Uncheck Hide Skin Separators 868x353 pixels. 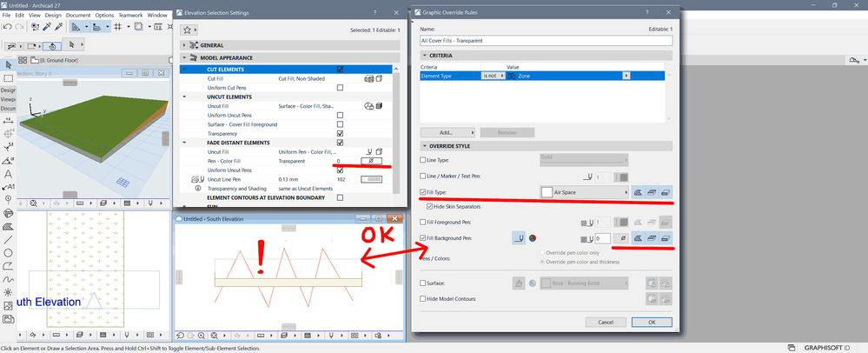point(430,206)
